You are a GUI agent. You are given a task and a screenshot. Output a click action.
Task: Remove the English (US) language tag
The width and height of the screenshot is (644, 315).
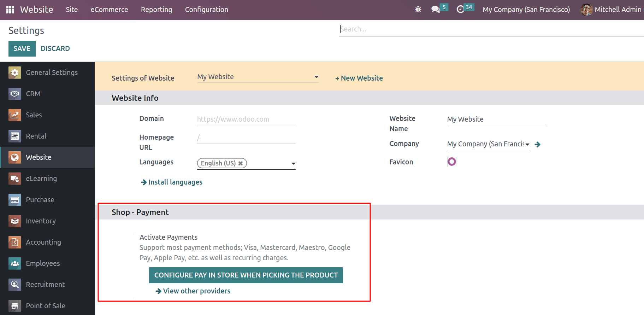point(241,163)
